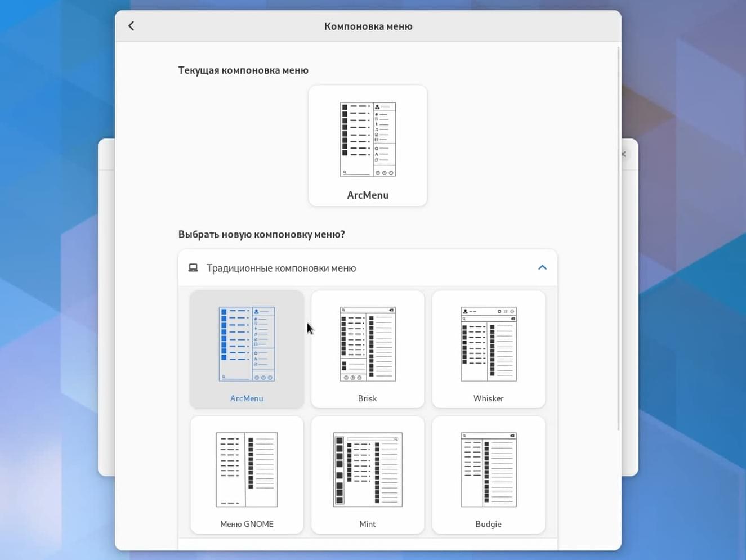This screenshot has height=560, width=746.
Task: Click the Текущая компоновка меню heading
Action: pos(243,70)
